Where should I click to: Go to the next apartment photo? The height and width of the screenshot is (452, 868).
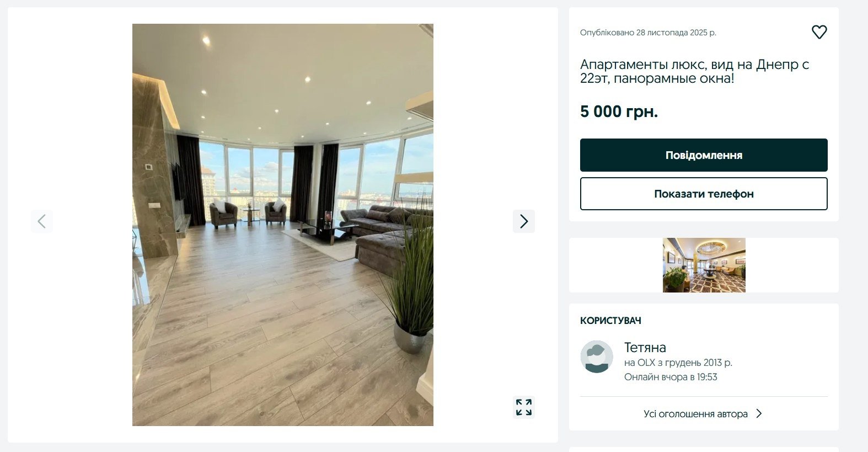[x=524, y=221]
